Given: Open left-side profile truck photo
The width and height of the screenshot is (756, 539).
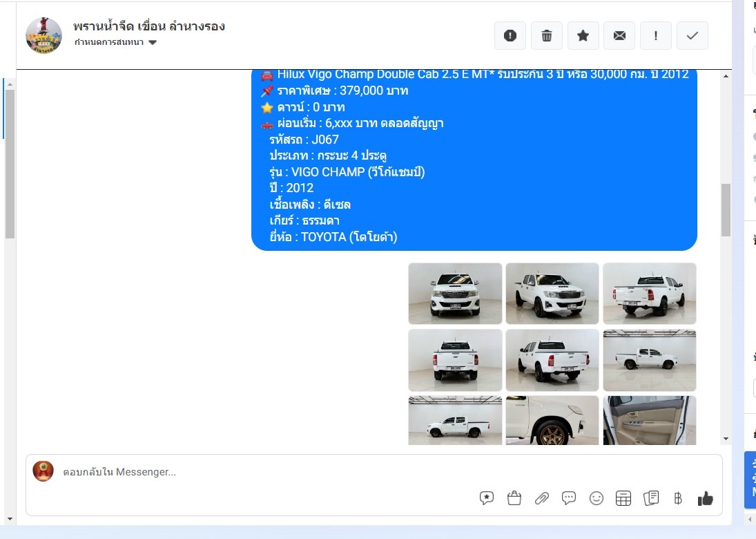Looking at the screenshot, I should click(455, 420).
